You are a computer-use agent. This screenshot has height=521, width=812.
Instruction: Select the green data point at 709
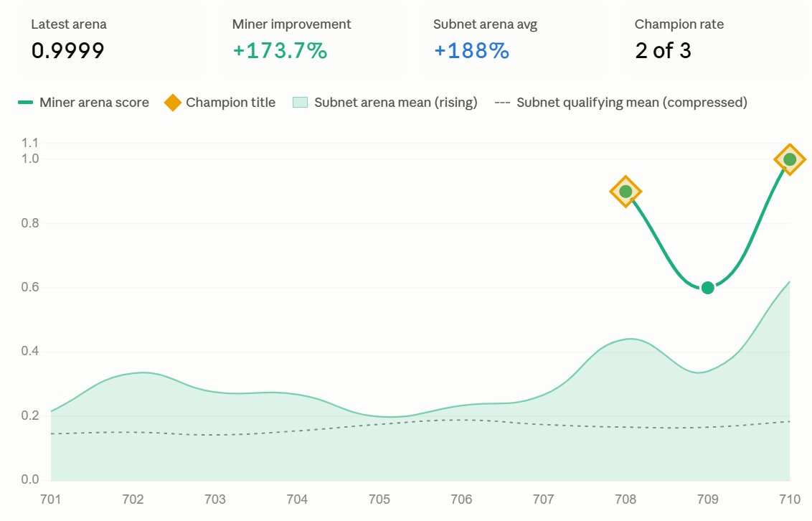tap(707, 288)
